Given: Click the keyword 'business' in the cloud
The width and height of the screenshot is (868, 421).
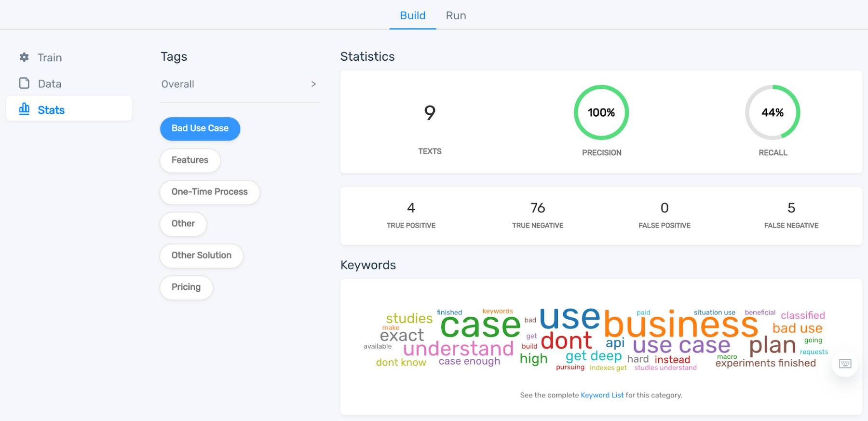Looking at the screenshot, I should click(x=681, y=324).
